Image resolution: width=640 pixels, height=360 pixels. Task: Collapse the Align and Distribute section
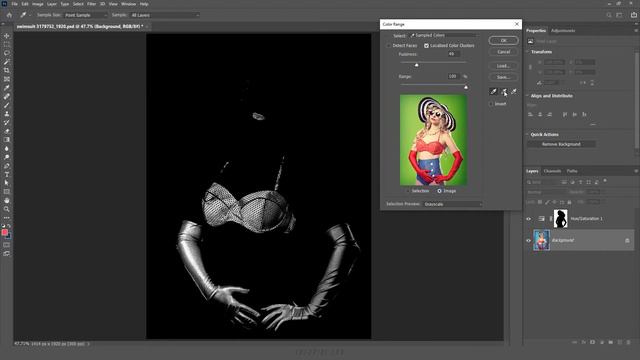click(x=527, y=96)
